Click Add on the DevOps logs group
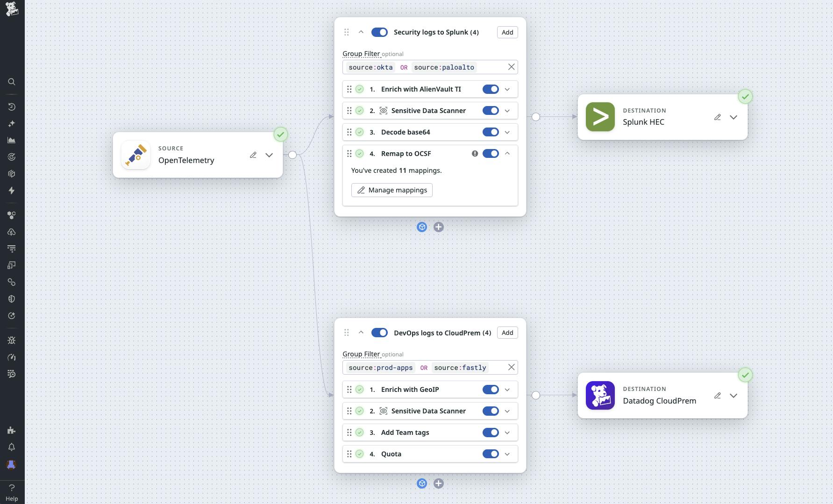833x504 pixels. (x=507, y=333)
